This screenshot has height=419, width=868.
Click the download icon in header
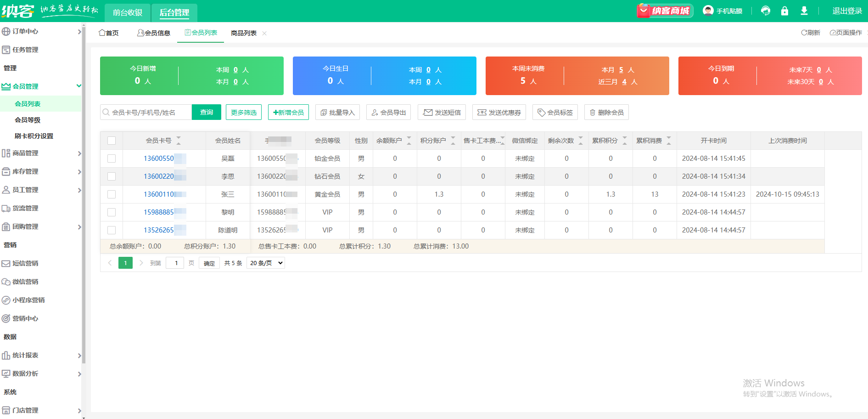coord(804,11)
